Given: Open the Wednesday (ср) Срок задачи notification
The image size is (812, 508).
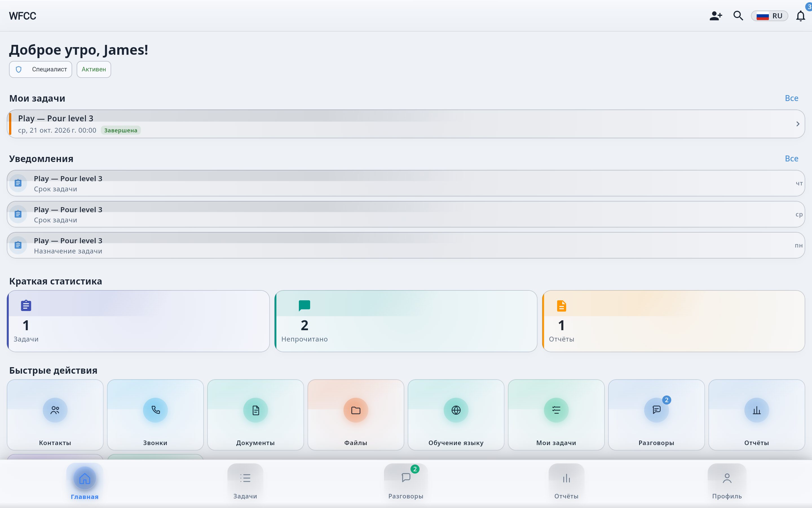Looking at the screenshot, I should click(406, 214).
